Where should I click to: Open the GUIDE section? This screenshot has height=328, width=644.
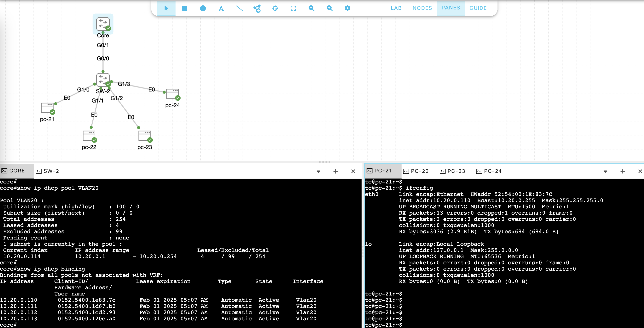(x=478, y=8)
